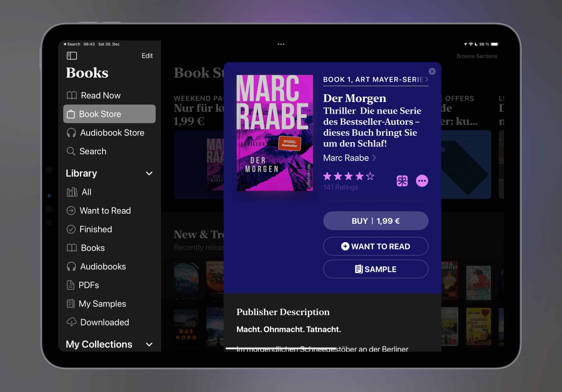Show All library items
562x392 pixels.
tap(109, 192)
